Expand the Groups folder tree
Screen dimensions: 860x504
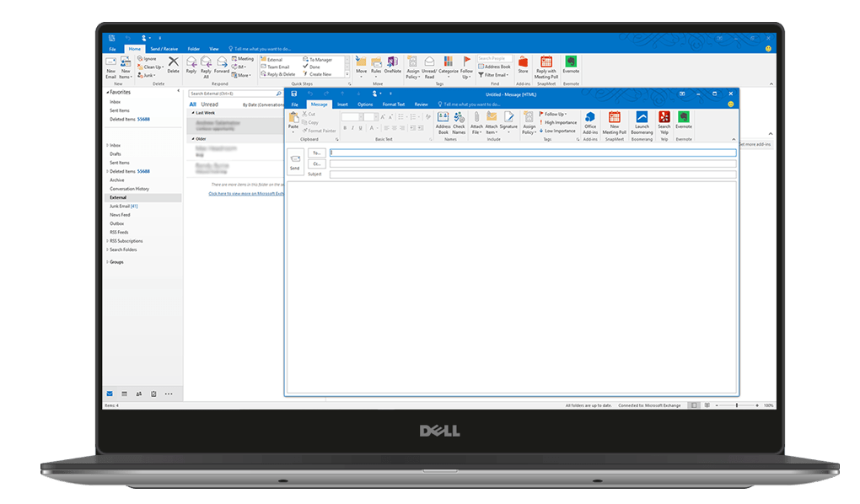(107, 262)
